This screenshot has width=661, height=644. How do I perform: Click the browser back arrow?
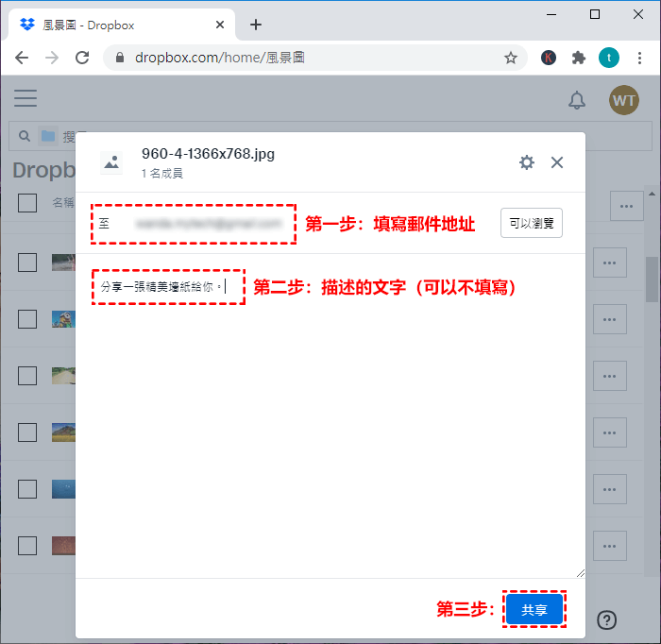[x=22, y=58]
